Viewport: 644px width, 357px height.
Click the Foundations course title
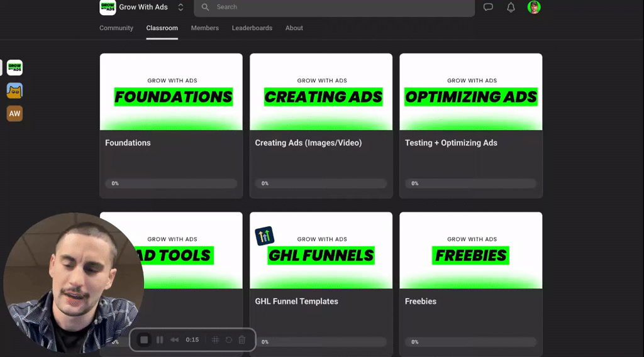click(128, 143)
